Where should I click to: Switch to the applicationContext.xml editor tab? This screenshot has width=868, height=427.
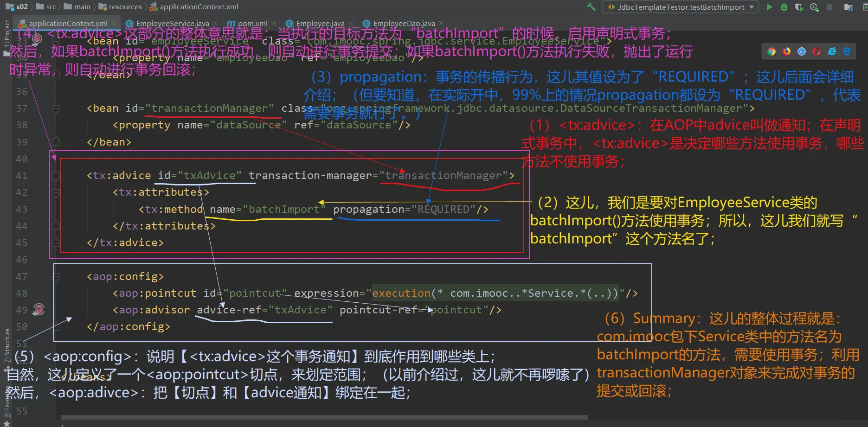pos(68,23)
